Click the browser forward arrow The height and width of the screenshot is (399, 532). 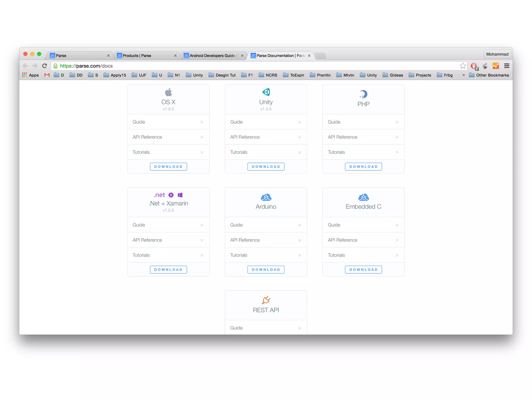pyautogui.click(x=35, y=66)
